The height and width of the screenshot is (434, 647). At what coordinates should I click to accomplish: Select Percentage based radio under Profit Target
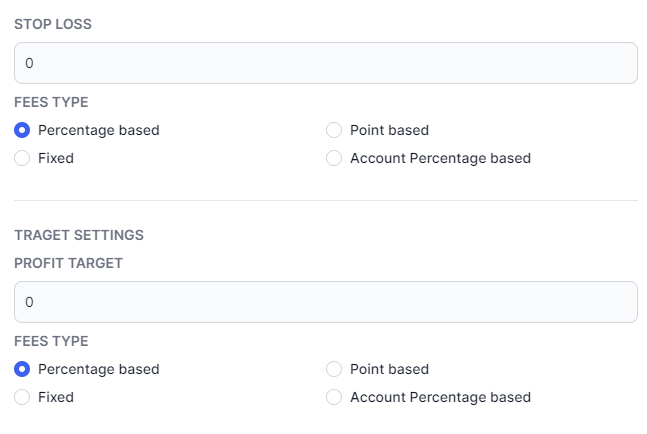click(22, 369)
